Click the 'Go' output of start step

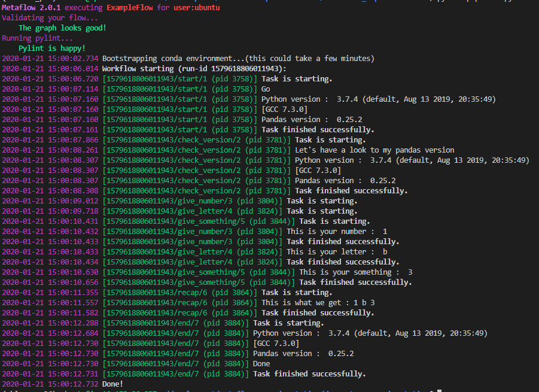coord(266,89)
